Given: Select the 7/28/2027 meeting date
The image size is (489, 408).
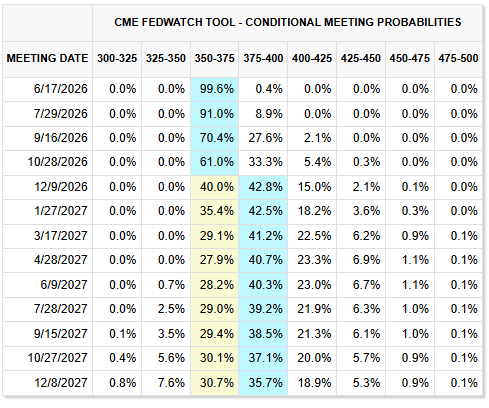Looking at the screenshot, I should pyautogui.click(x=61, y=309).
